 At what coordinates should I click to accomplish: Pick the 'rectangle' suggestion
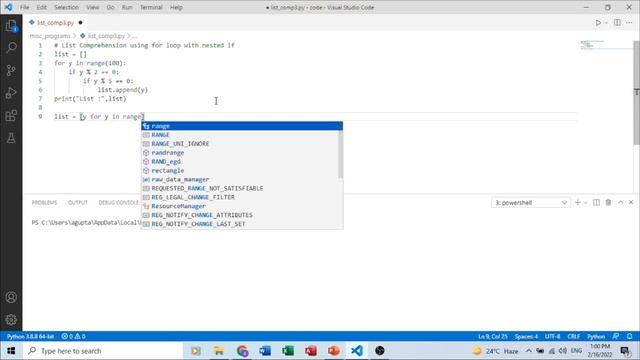(240, 171)
